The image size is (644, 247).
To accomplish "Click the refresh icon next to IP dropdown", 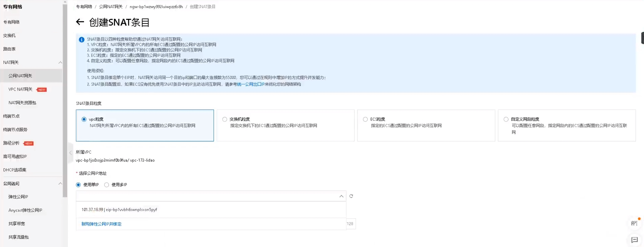I will pyautogui.click(x=351, y=196).
